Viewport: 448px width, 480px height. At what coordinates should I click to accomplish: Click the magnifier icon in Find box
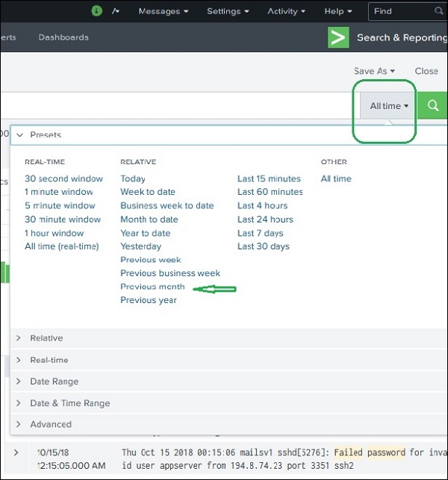(437, 11)
